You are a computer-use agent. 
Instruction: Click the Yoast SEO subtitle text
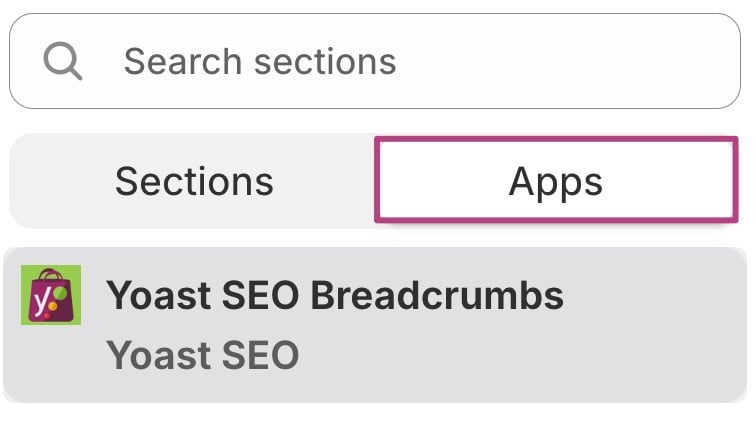[x=202, y=355]
